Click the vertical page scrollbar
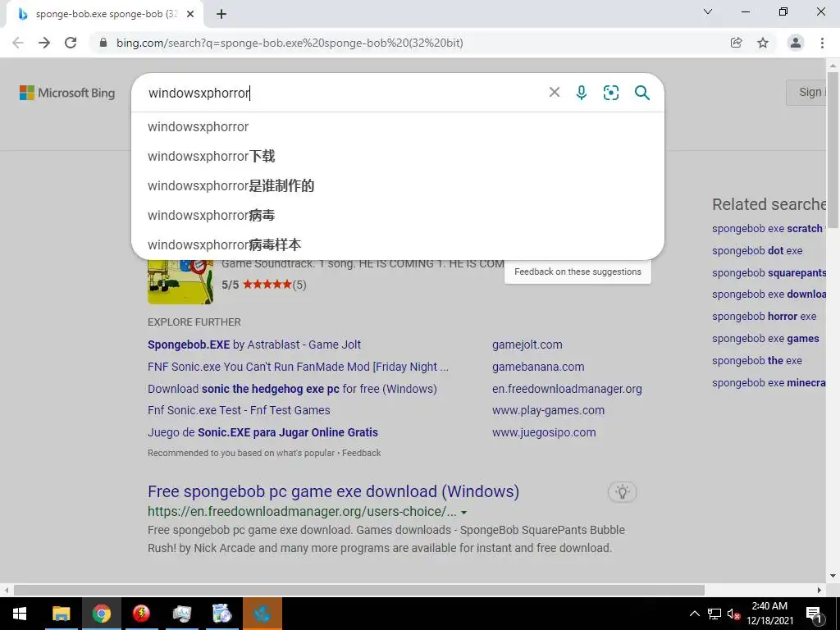840x630 pixels. pos(833,150)
